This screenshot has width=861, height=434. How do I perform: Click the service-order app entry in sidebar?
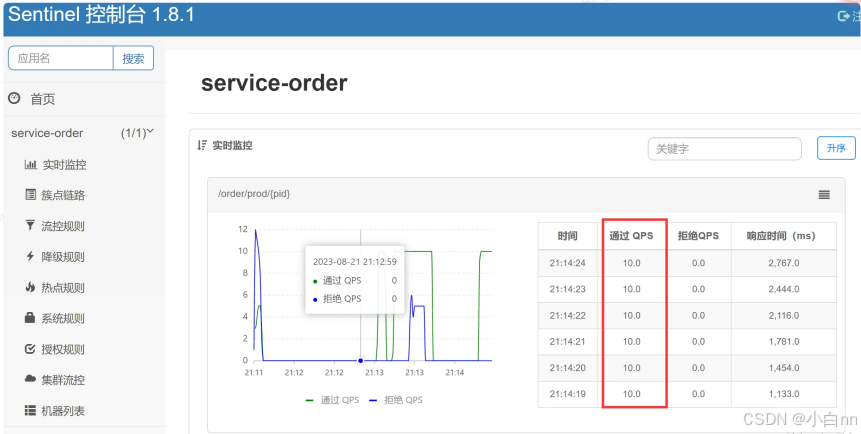[x=47, y=133]
